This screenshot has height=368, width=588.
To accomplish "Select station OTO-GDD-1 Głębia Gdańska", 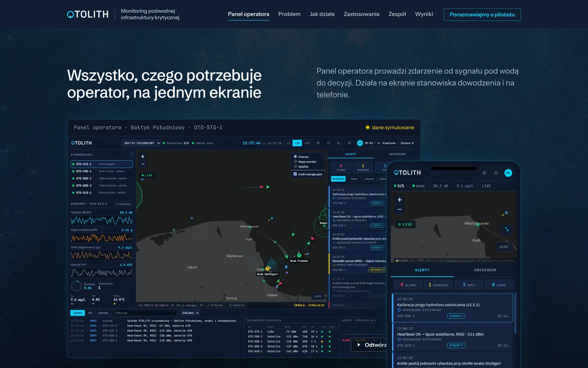I will click(102, 178).
